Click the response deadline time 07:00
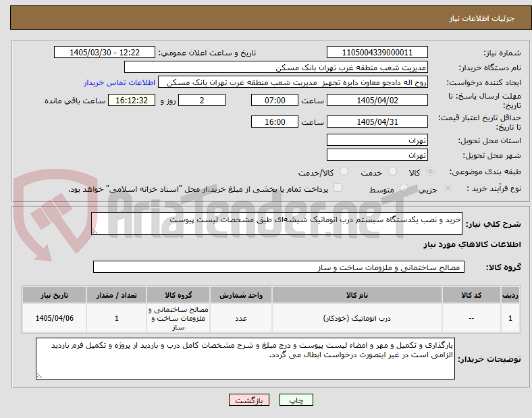Viewport: 532px width, 418px height. [275, 100]
